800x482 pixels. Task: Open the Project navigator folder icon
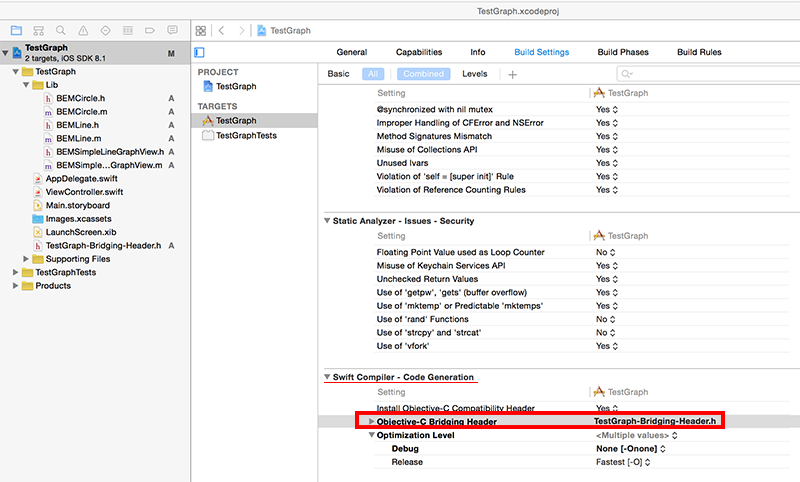(16, 31)
